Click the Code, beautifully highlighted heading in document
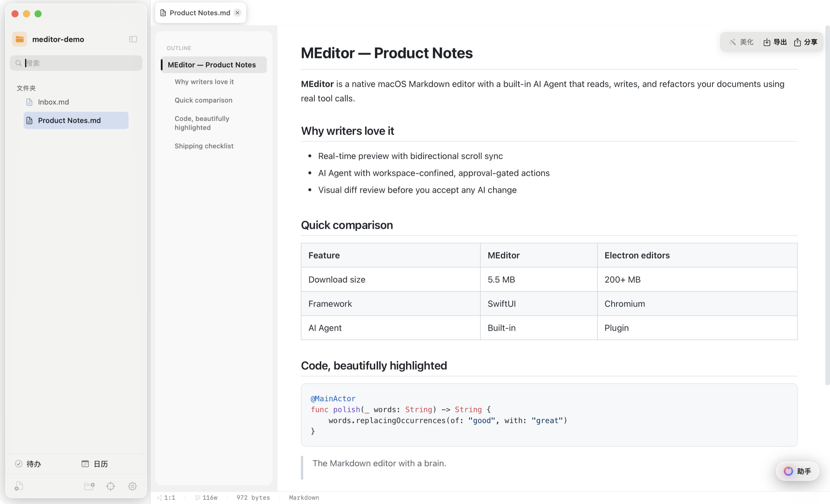The width and height of the screenshot is (830, 504). pyautogui.click(x=374, y=366)
